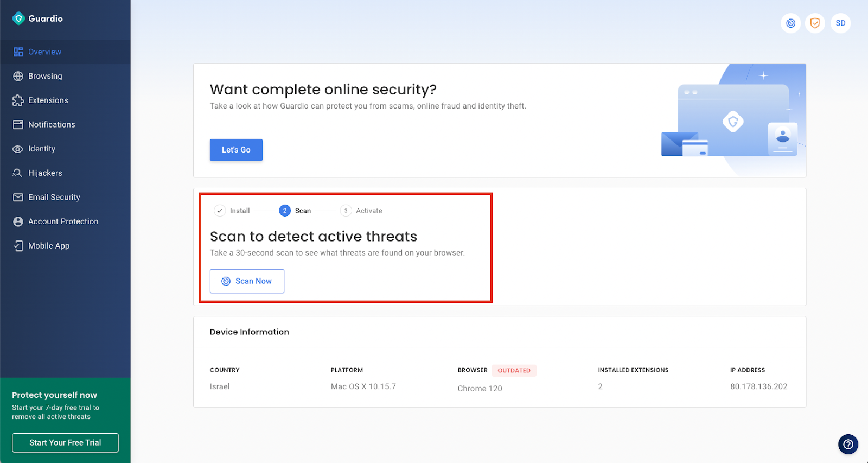Click the Let's Go button
Screen dimensions: 868x463
click(236, 150)
